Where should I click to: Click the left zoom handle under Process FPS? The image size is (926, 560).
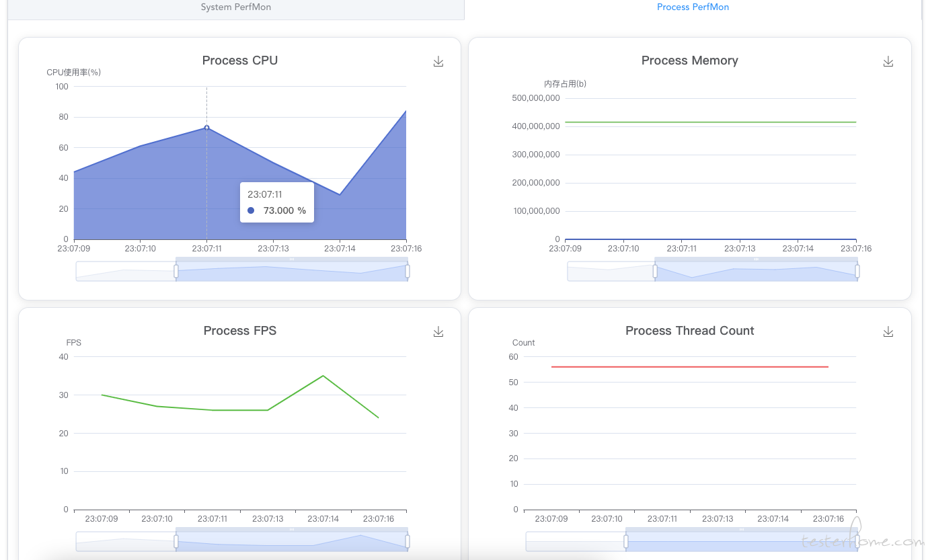click(176, 541)
